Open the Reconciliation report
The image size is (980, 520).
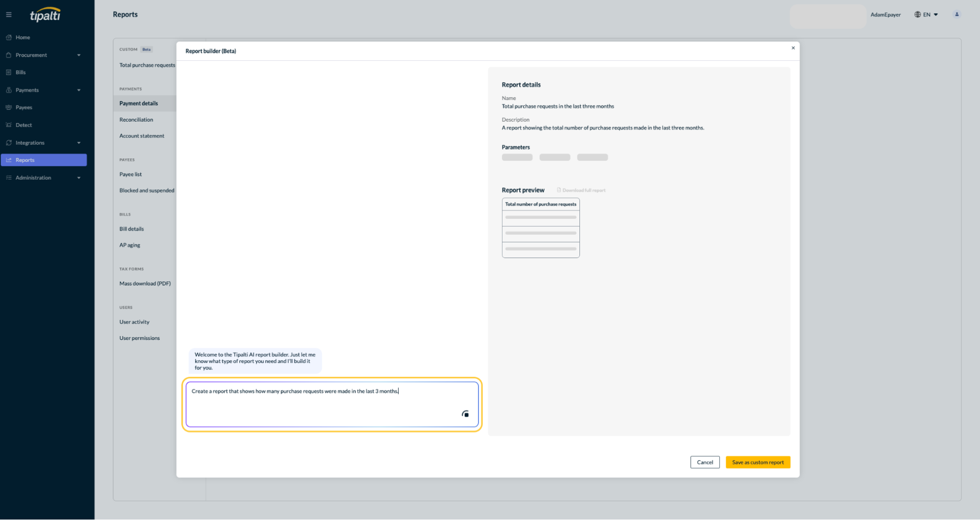(x=136, y=120)
